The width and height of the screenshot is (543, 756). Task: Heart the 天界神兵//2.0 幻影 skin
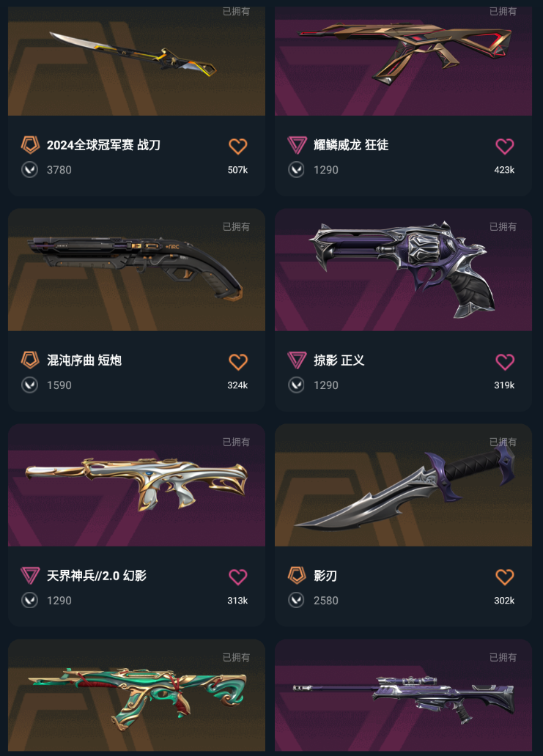coord(237,577)
